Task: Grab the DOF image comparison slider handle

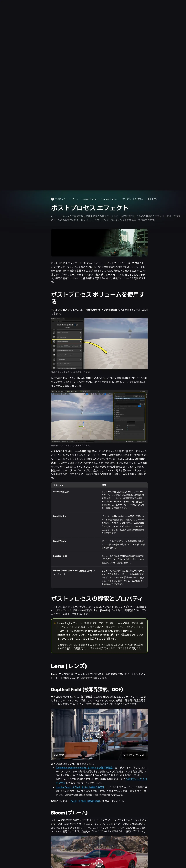Action: 99,734
